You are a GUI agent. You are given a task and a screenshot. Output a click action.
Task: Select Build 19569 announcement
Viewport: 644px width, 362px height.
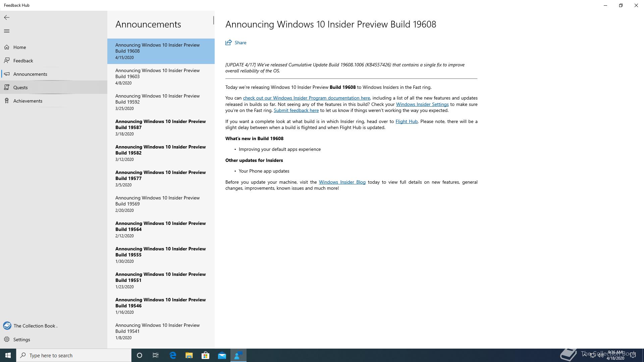[161, 204]
